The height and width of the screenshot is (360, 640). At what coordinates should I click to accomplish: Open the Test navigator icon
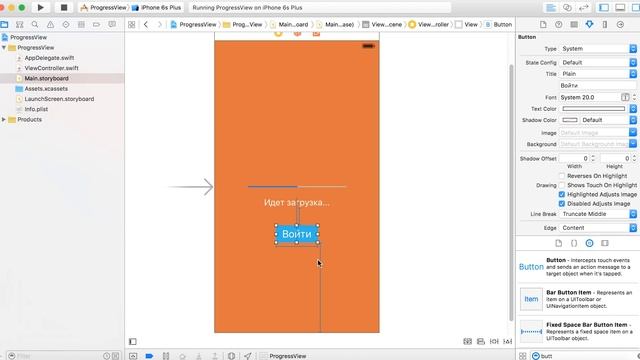66,24
